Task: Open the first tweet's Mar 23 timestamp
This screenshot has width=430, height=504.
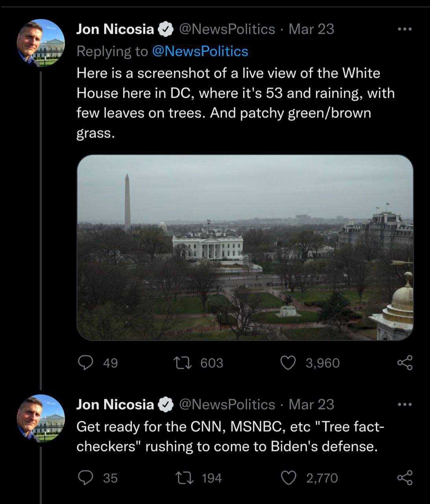Action: point(311,29)
